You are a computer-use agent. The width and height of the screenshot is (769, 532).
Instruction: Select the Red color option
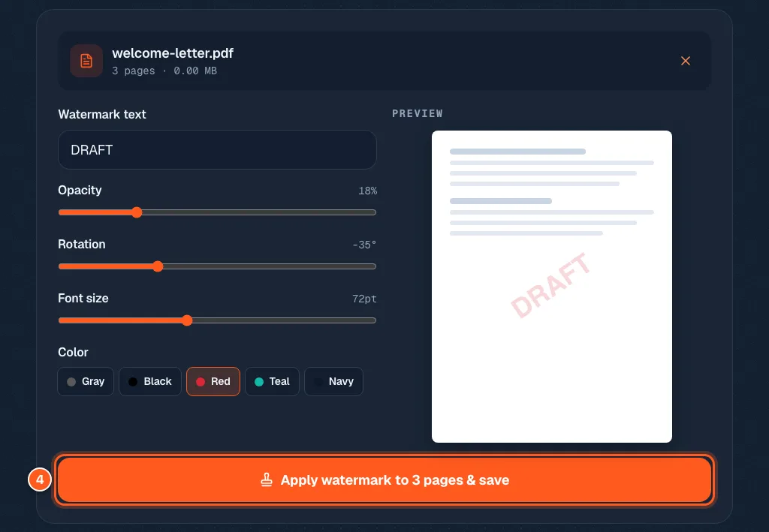[213, 382]
